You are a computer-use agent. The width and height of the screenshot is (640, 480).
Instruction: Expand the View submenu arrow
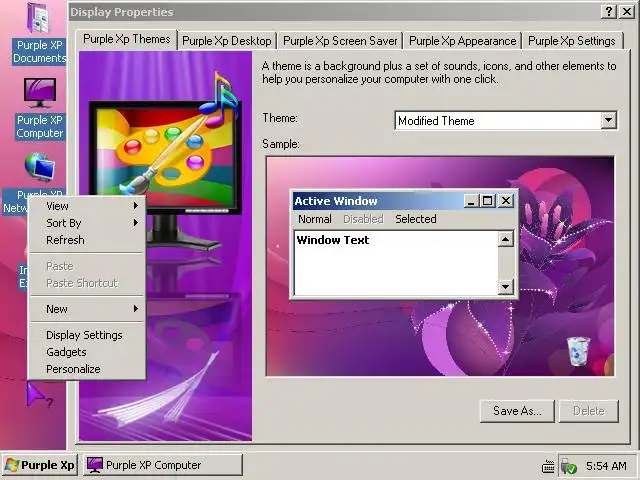pos(136,206)
